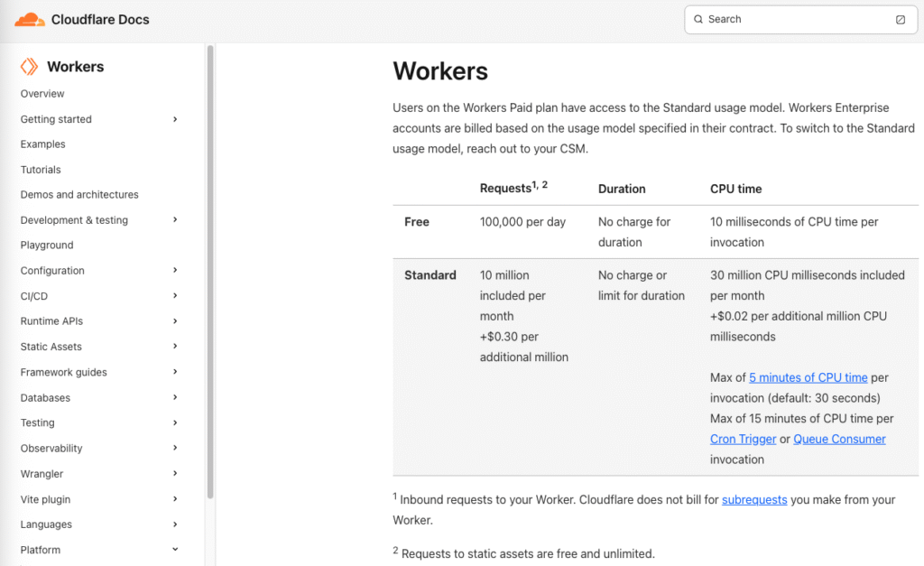Select CI/CD in sidebar
924x566 pixels.
tap(34, 296)
